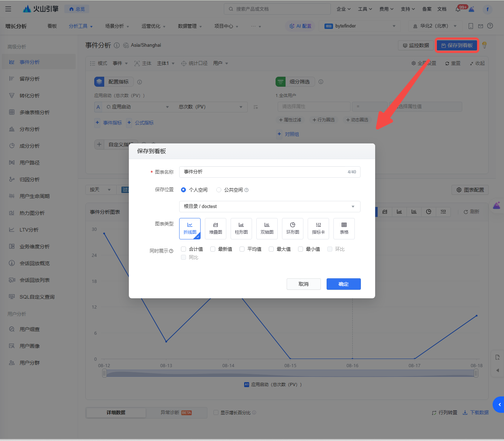504x441 pixels.
Task: Click the info icon beside 细分筛选
Action: (321, 82)
